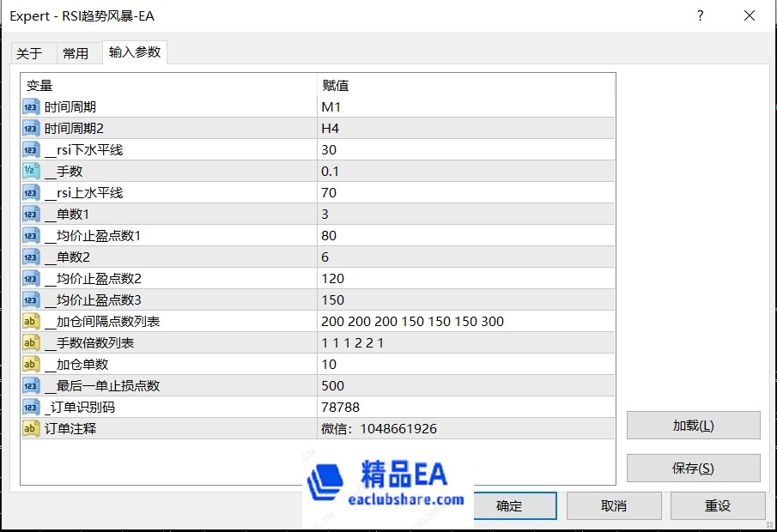
Task: Click the 重设 reset button
Action: (x=718, y=505)
